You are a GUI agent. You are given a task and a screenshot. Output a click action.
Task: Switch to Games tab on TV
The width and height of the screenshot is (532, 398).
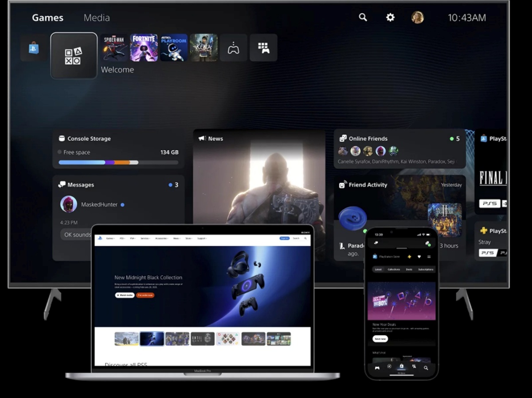click(47, 18)
